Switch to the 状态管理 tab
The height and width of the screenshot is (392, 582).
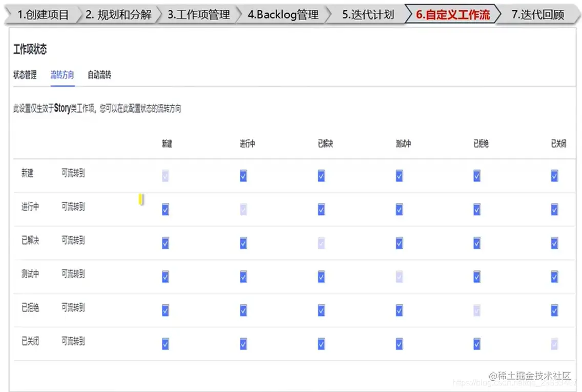coord(25,75)
